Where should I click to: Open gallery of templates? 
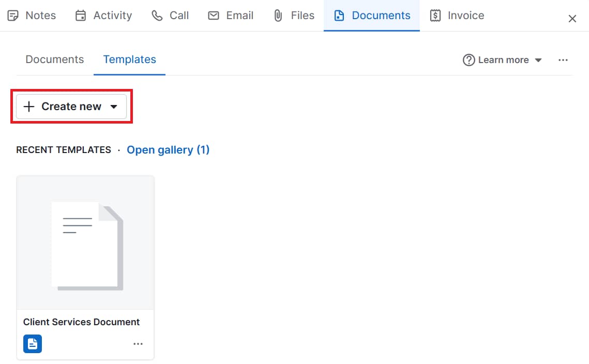pos(168,149)
